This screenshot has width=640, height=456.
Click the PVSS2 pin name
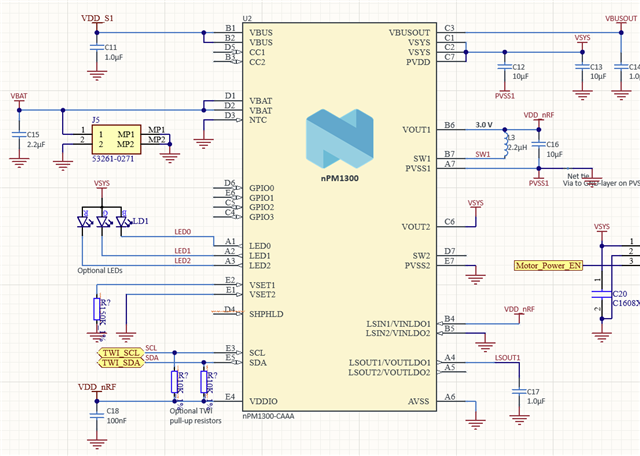point(418,266)
